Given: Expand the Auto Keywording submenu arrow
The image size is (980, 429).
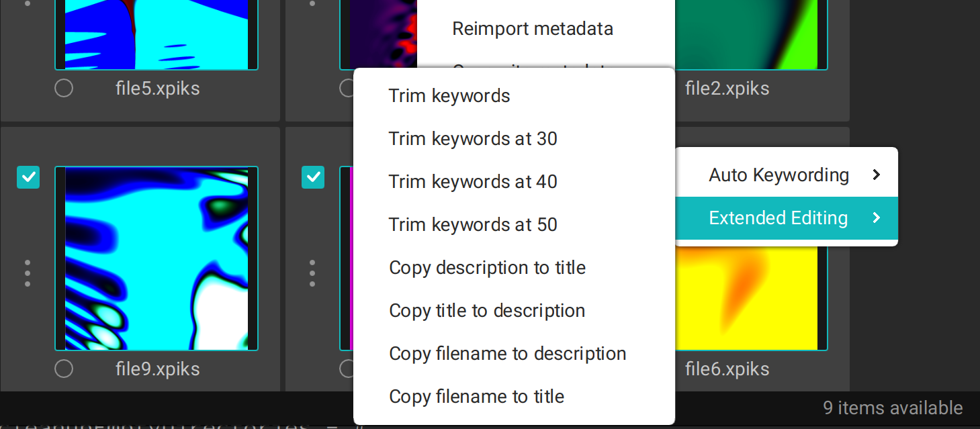Looking at the screenshot, I should point(876,174).
